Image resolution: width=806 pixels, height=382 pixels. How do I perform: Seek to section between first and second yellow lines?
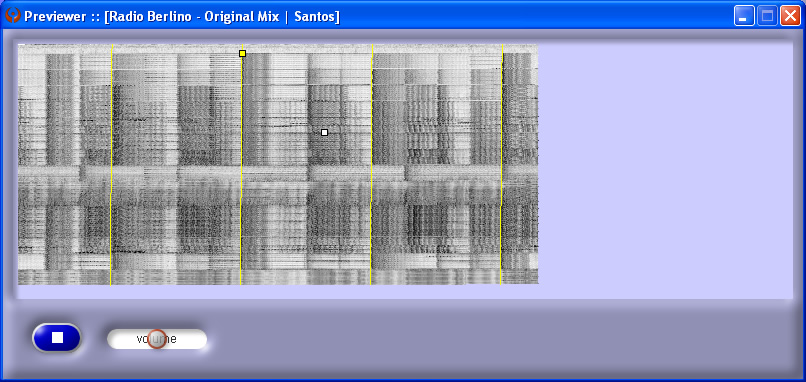point(176,165)
